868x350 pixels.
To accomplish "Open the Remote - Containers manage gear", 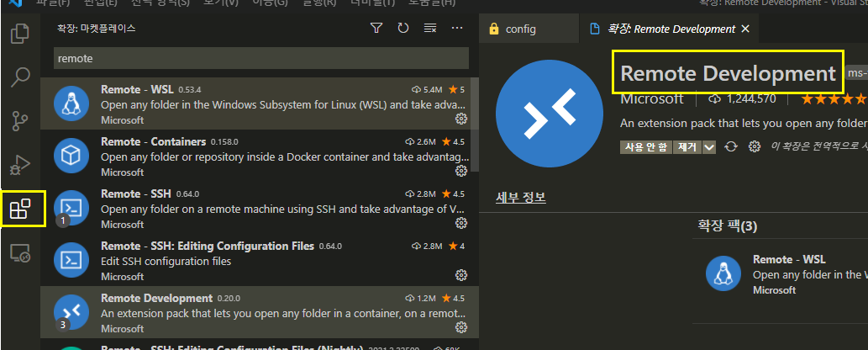I will click(x=460, y=171).
